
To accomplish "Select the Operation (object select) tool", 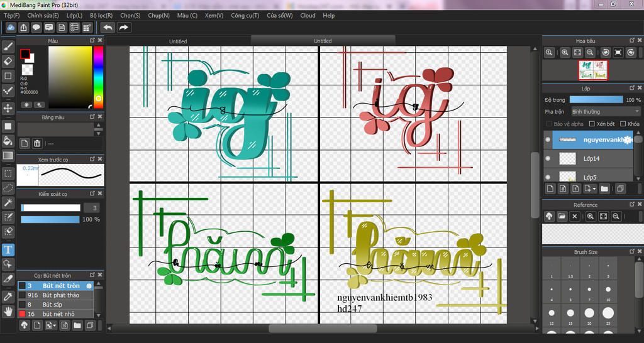I will click(x=8, y=264).
